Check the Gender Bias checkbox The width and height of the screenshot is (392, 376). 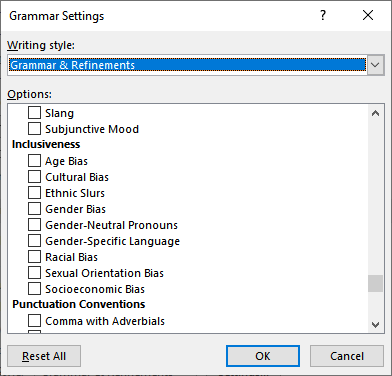pos(34,209)
